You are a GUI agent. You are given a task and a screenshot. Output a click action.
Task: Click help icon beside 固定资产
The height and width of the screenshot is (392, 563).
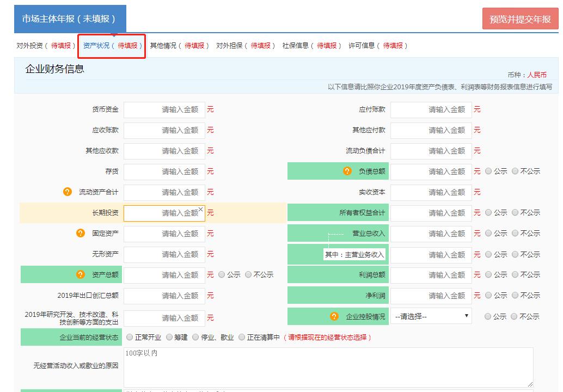(81, 234)
